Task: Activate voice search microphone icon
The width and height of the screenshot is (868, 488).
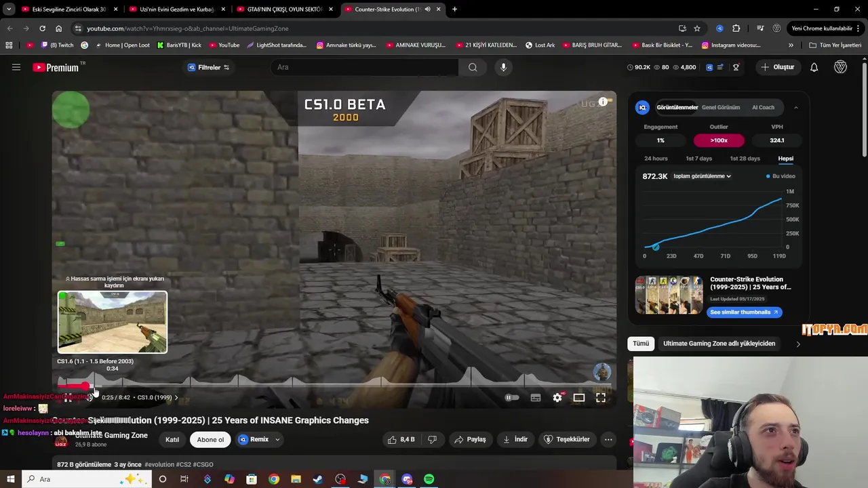Action: 503,67
